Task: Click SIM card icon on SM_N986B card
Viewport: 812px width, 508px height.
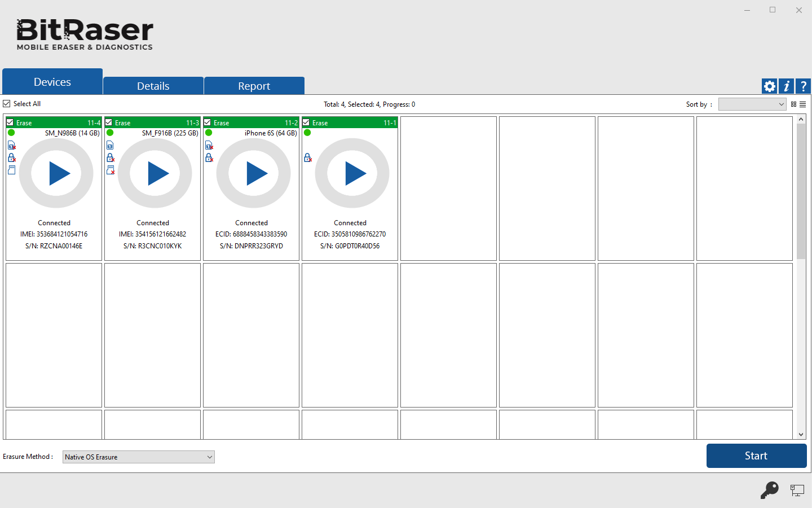Action: 12,146
